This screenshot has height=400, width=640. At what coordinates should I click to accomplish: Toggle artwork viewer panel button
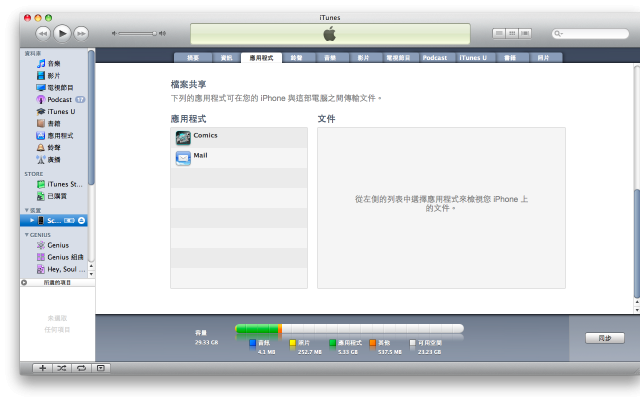point(101,368)
